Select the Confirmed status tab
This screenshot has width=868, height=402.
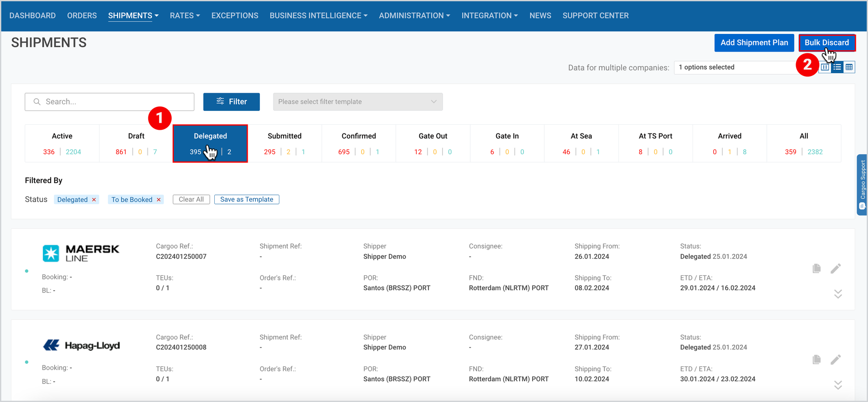pos(359,143)
